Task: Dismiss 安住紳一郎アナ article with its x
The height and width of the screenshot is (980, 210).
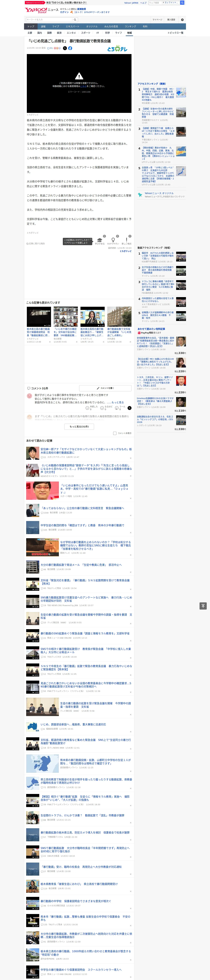Action: click(x=130, y=458)
